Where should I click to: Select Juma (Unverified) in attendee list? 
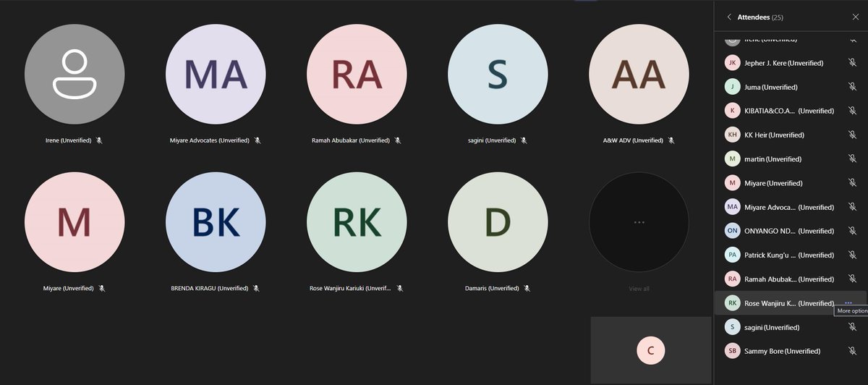[791, 87]
